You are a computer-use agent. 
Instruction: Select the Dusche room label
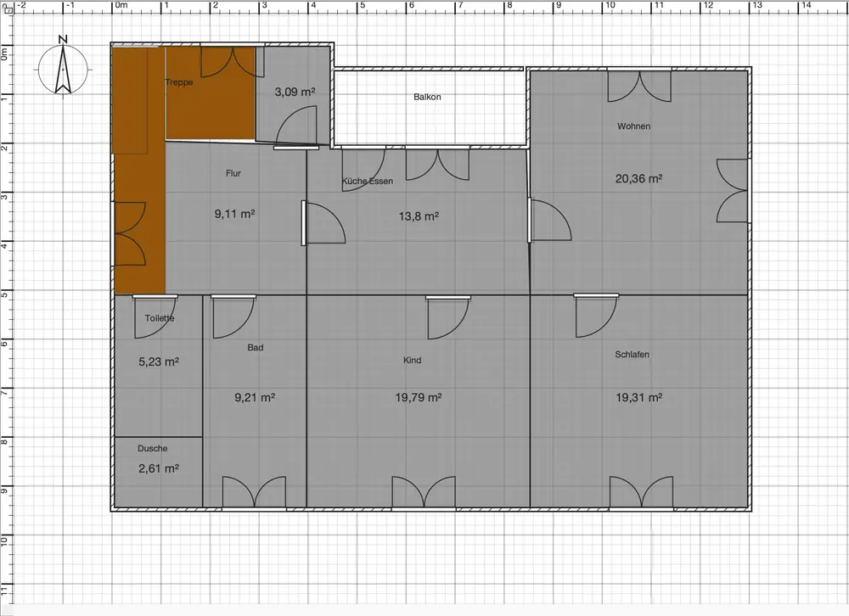[x=153, y=448]
